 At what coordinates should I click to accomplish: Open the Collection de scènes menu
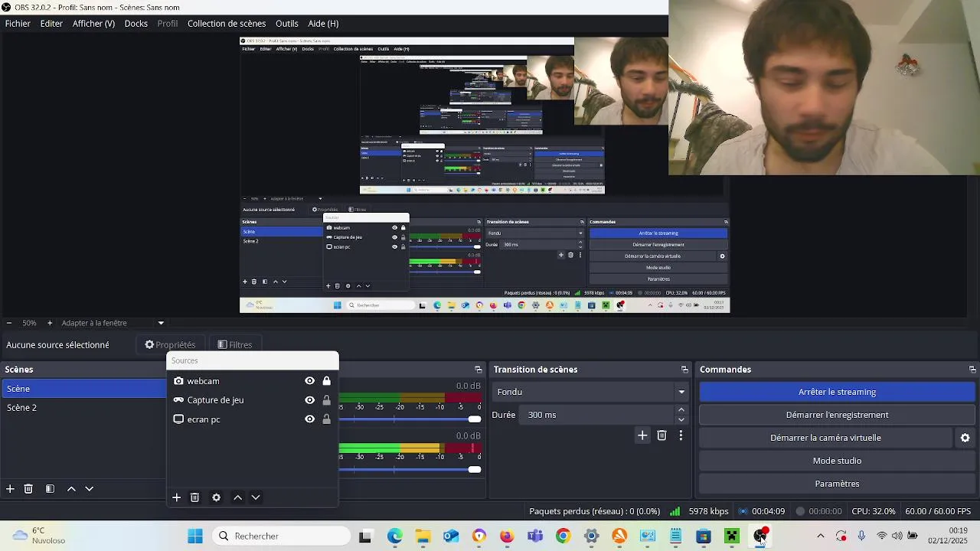pyautogui.click(x=227, y=24)
